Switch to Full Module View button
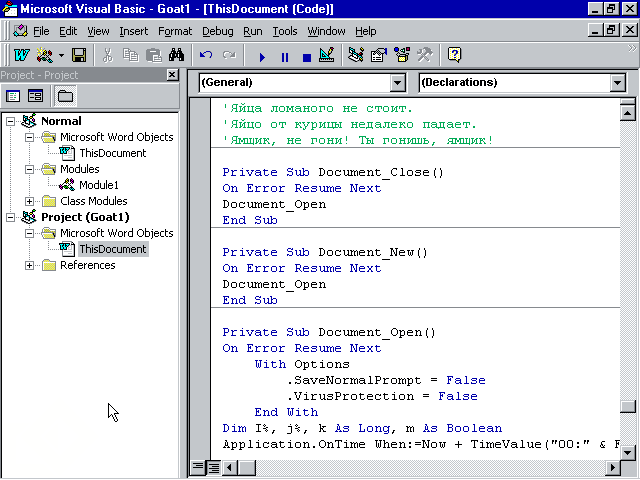The image size is (640, 480). pos(214,467)
